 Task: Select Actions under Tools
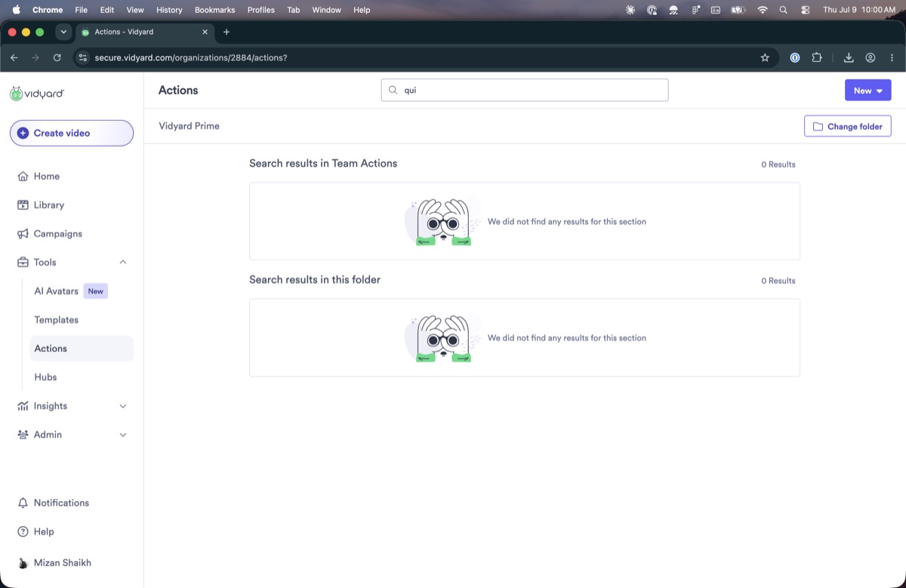pos(82,348)
